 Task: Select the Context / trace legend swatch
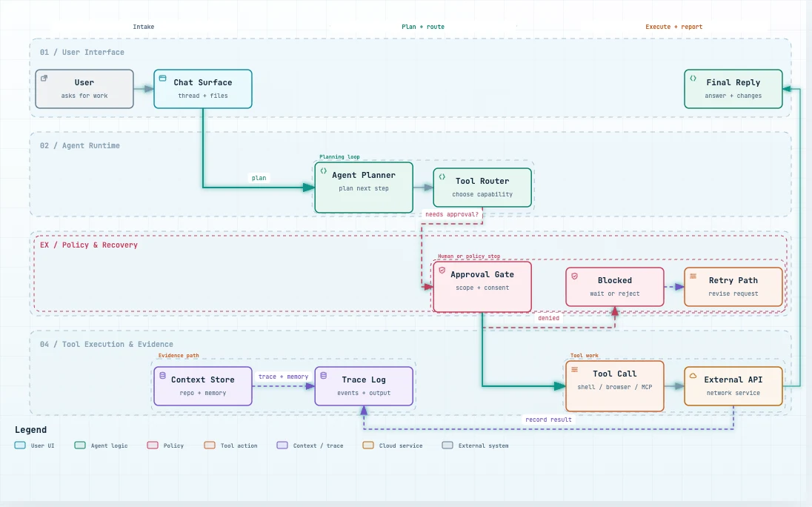click(x=282, y=445)
